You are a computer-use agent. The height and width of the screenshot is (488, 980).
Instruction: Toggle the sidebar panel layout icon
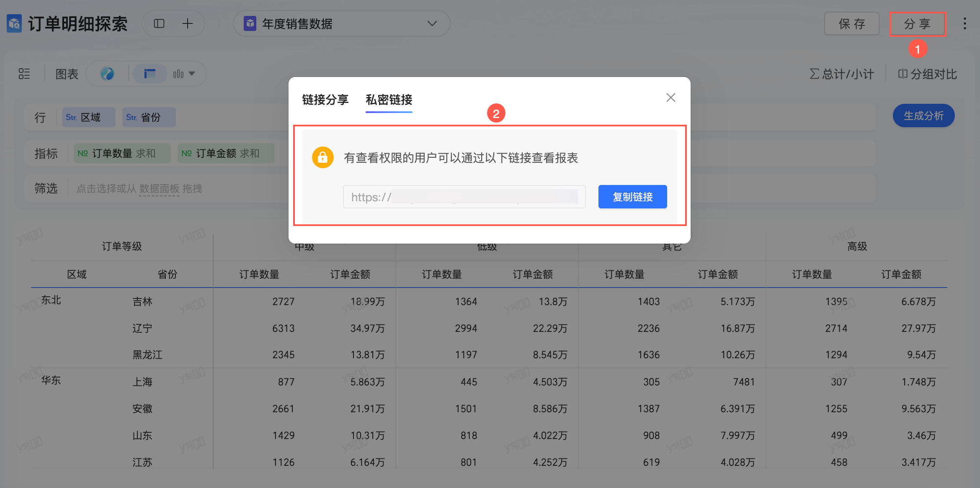[x=159, y=23]
